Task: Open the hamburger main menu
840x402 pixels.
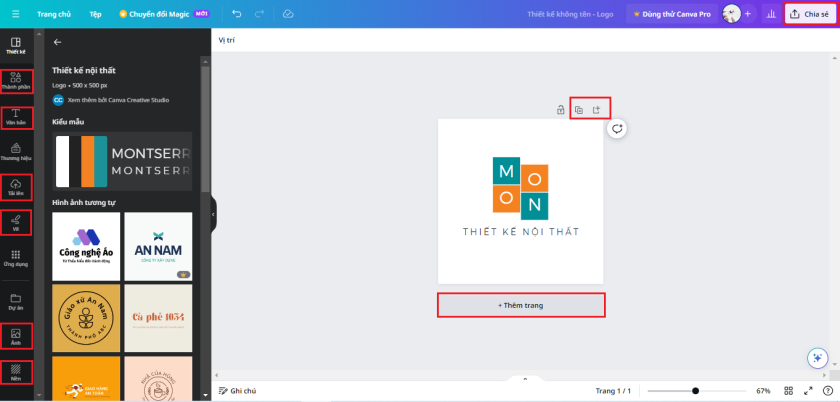Action: tap(15, 14)
